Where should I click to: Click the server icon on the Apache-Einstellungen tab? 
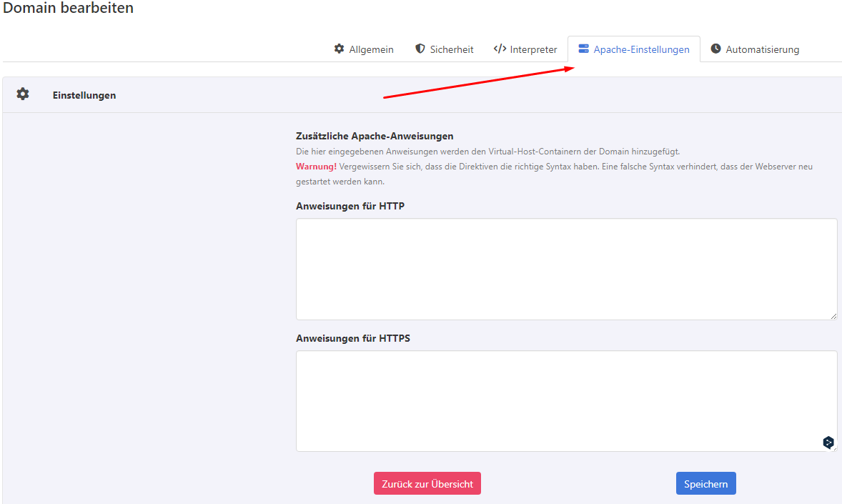coord(584,49)
